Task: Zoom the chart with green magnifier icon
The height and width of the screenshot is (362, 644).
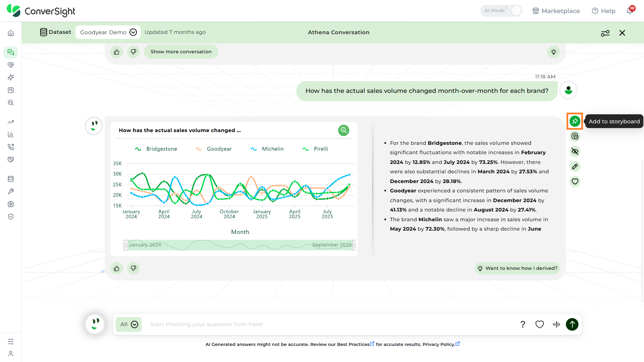Action: tap(343, 130)
